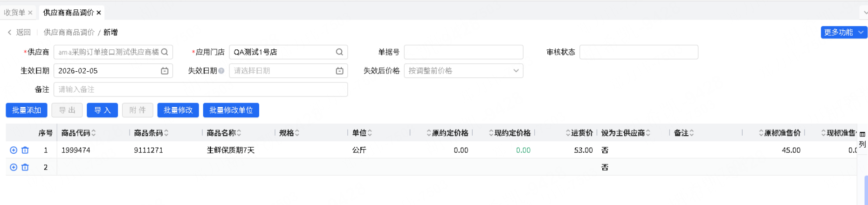
Task: Click the 批量修改单位 button
Action: tap(231, 110)
